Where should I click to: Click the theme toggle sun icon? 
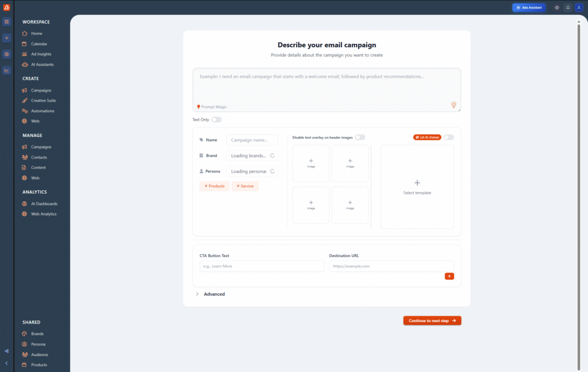click(x=556, y=7)
